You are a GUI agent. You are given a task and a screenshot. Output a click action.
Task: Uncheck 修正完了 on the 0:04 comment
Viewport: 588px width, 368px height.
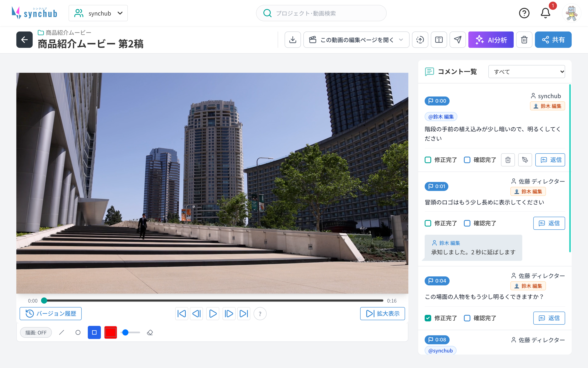(428, 318)
